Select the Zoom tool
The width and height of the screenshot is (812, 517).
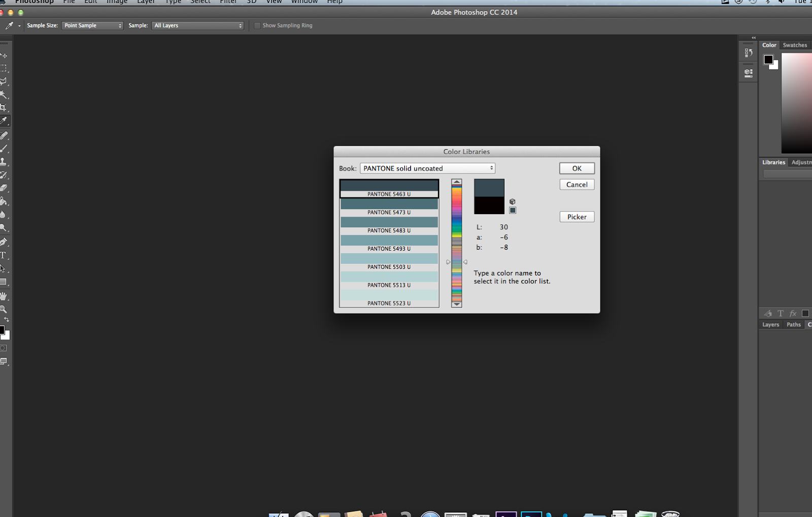pyautogui.click(x=4, y=309)
